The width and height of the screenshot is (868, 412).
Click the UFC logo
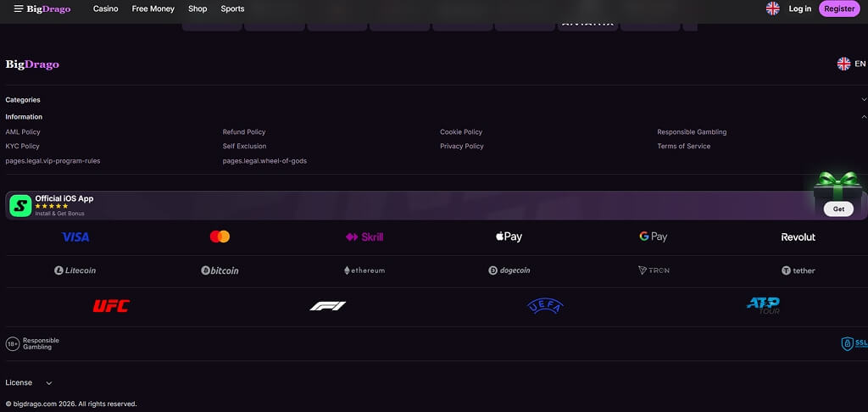click(111, 306)
